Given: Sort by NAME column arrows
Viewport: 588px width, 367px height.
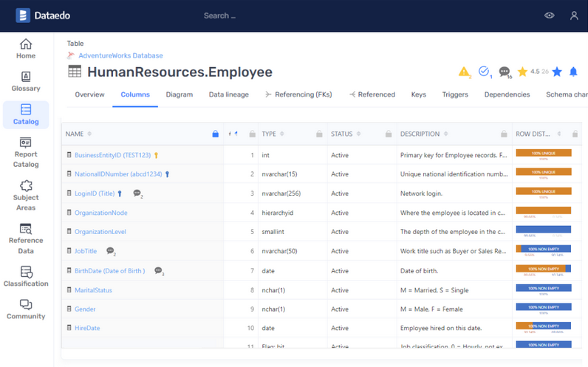Looking at the screenshot, I should coord(89,134).
